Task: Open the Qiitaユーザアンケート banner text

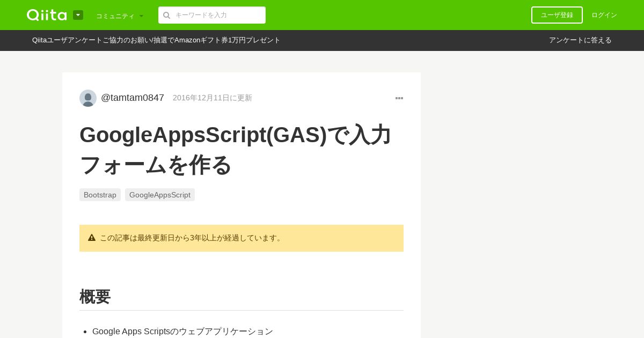Action: pos(156,40)
